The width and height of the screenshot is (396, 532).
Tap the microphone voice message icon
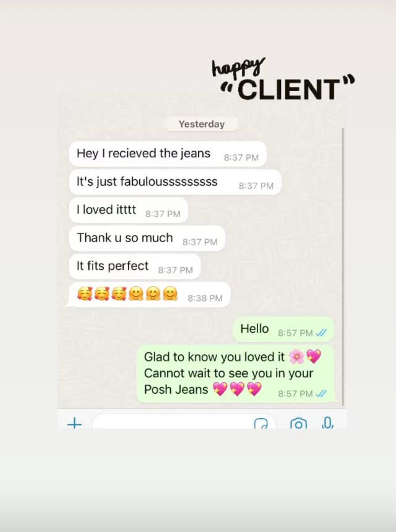tap(327, 423)
